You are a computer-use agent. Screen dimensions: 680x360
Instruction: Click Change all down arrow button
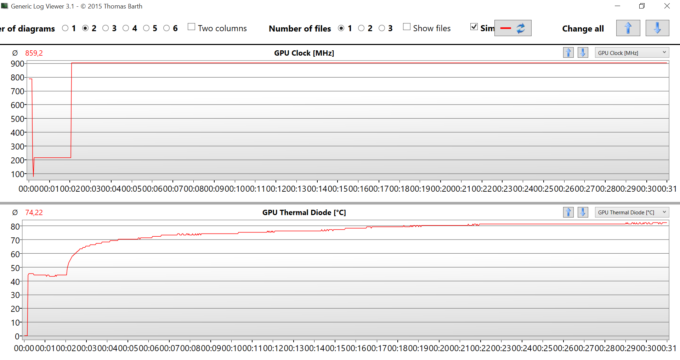click(657, 28)
